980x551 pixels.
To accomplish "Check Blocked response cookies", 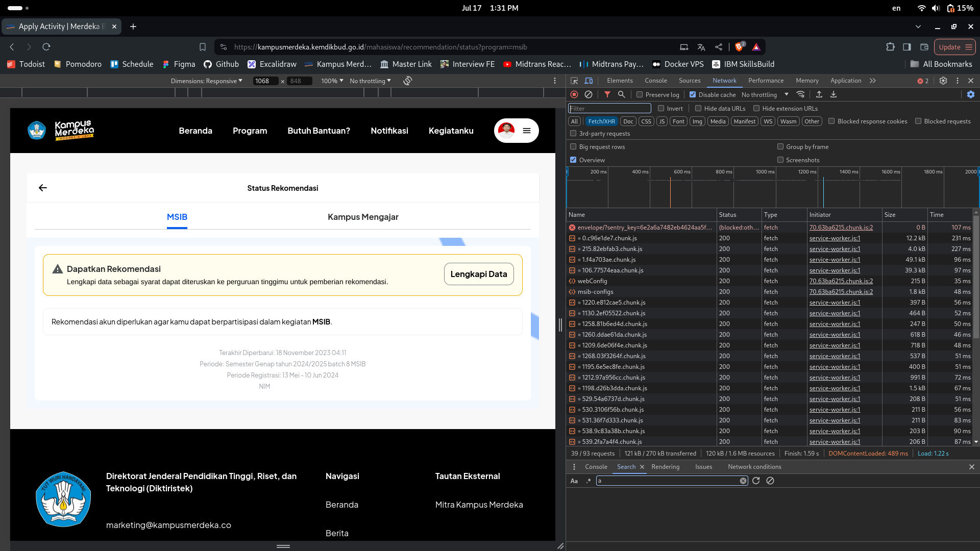I will (x=831, y=121).
